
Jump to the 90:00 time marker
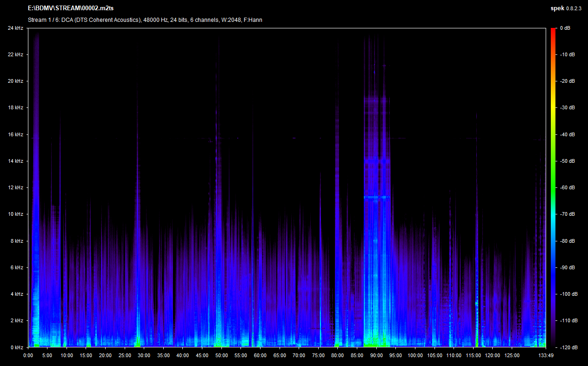coord(376,356)
